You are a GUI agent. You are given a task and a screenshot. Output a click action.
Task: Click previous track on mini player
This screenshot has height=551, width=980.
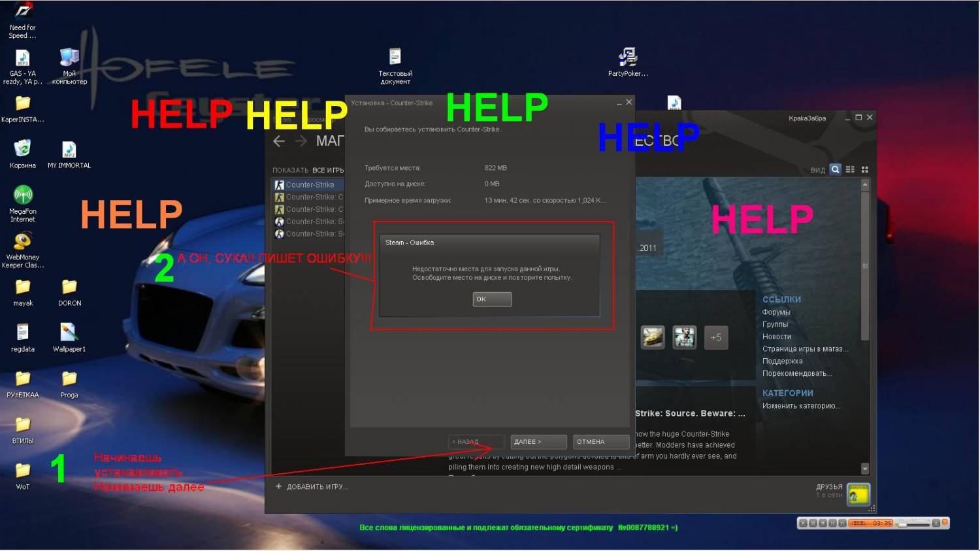[x=832, y=523]
